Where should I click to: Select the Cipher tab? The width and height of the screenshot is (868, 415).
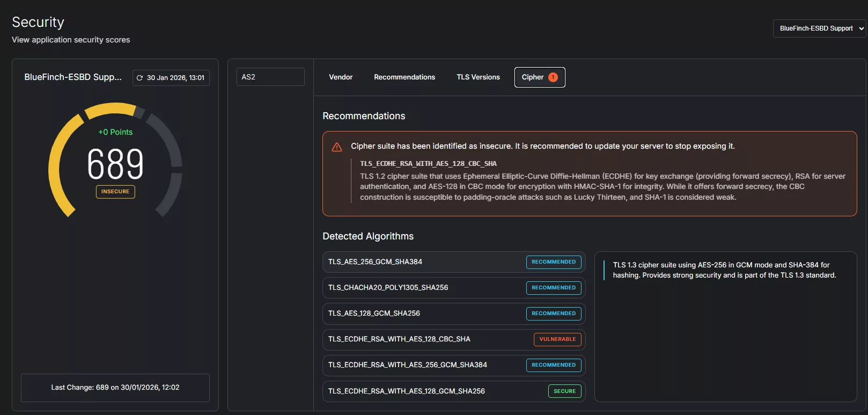click(540, 77)
